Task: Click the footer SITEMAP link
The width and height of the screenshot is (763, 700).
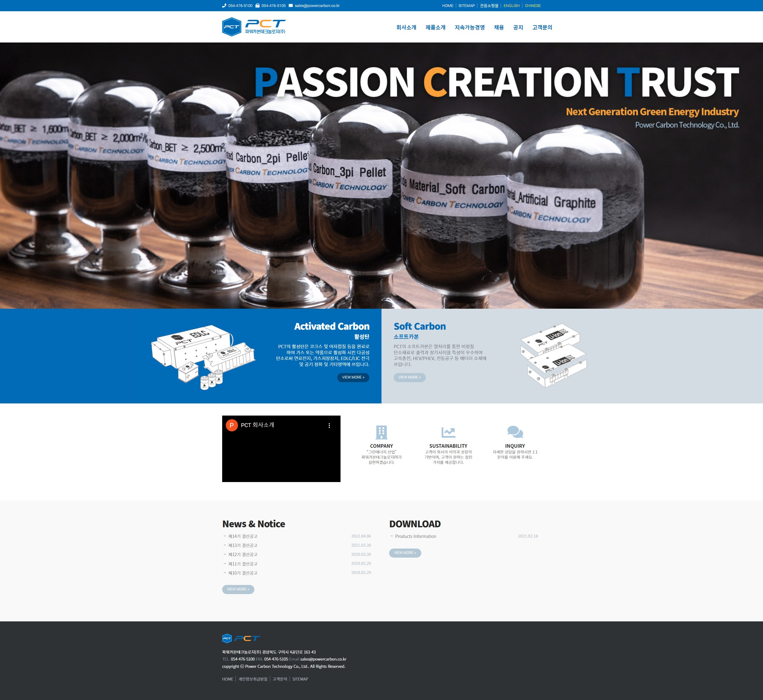Action: pyautogui.click(x=300, y=679)
